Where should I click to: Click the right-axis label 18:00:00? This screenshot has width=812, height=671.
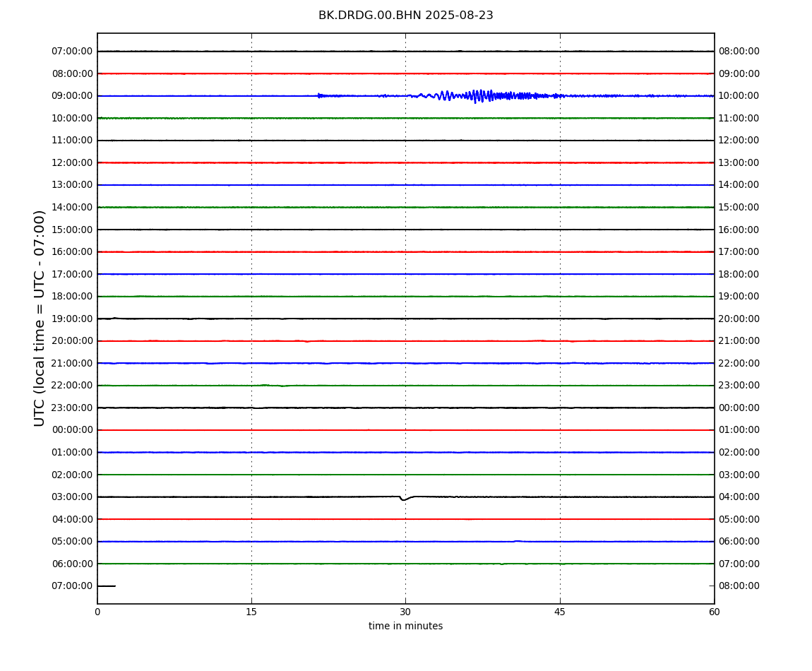coord(739,274)
